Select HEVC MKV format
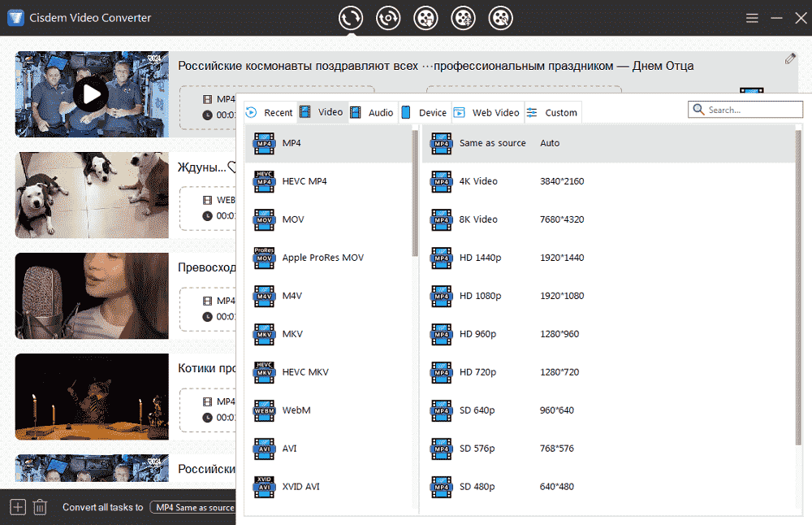 tap(328, 372)
